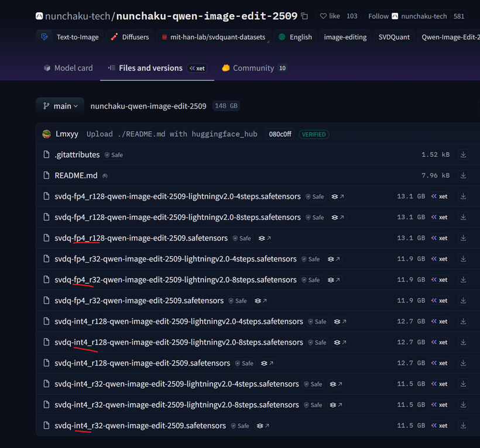Click xet badge on svdq-int4_r128 8steps row
Screen dimensions: 480x448
[x=439, y=342]
